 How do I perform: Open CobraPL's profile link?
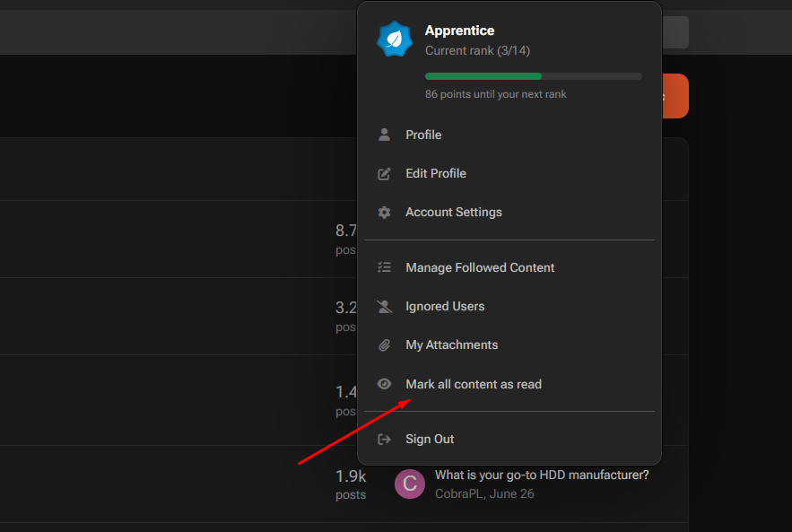tap(458, 493)
